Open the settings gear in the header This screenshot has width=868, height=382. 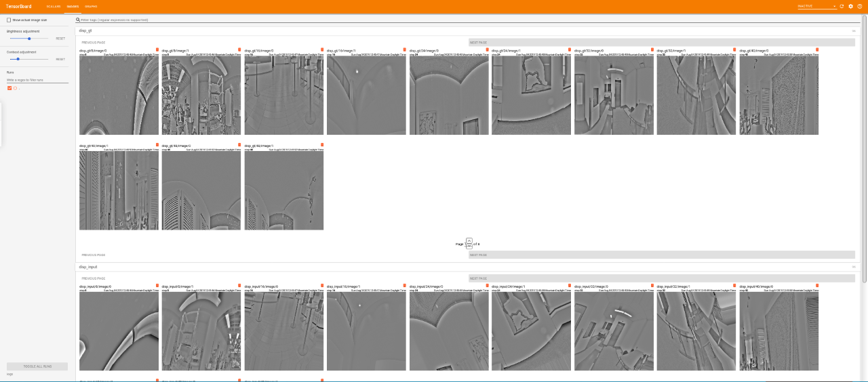pyautogui.click(x=850, y=6)
